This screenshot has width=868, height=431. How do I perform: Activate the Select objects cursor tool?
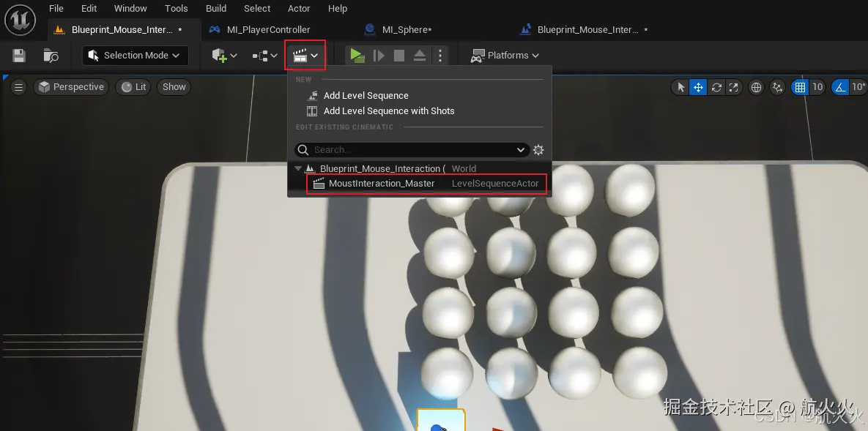[680, 87]
